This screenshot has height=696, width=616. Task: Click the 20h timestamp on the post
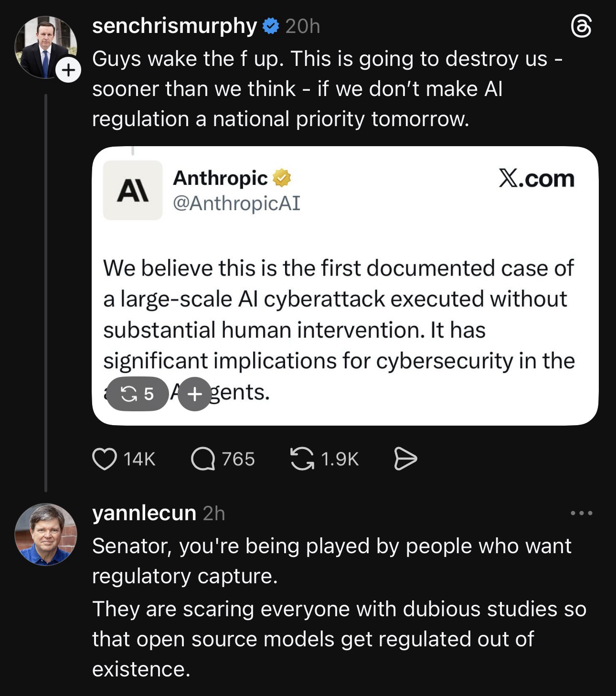[303, 26]
